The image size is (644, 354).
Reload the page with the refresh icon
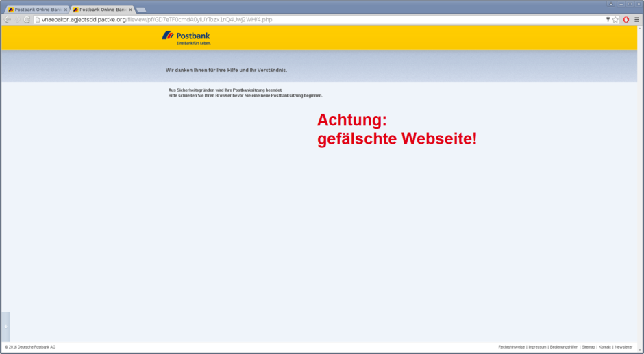pyautogui.click(x=27, y=19)
